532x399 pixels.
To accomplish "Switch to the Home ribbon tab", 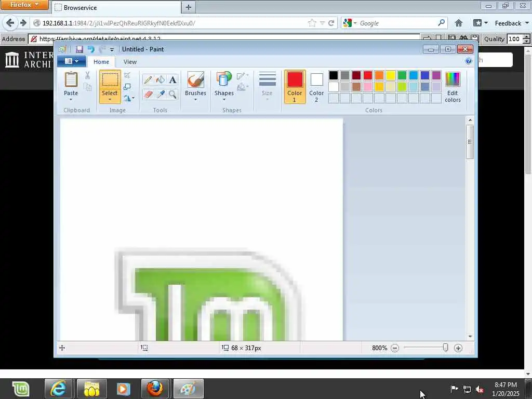I will [101, 62].
